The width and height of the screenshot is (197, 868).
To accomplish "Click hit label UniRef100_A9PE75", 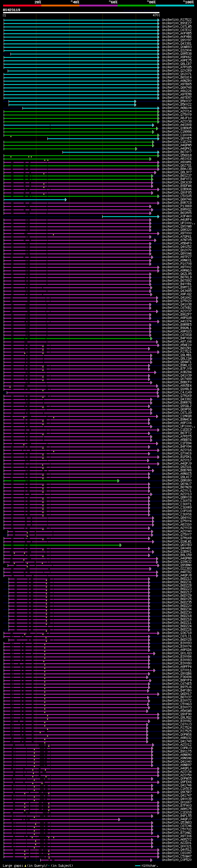I will (177, 61).
